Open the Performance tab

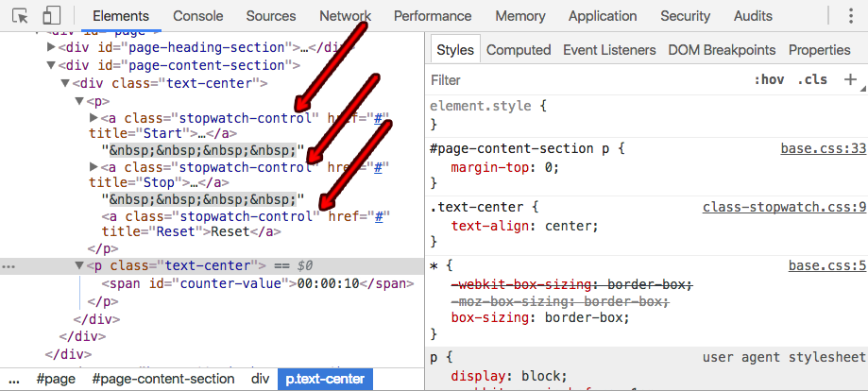point(433,16)
